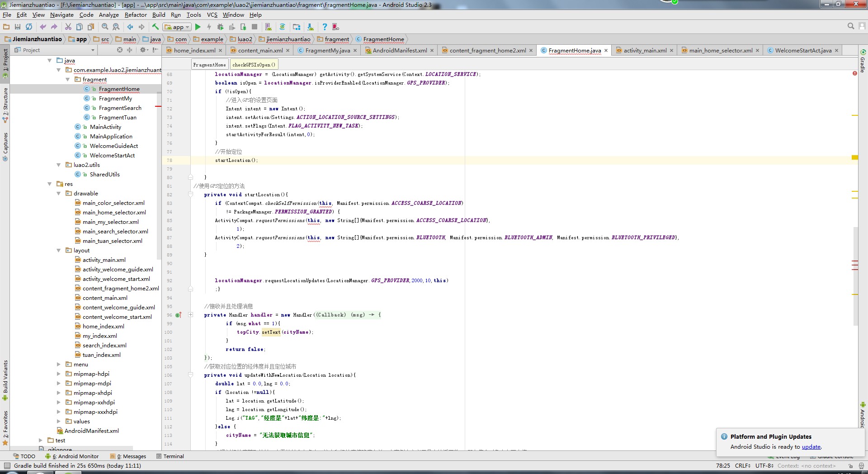
Task: Run app with the green play icon
Action: pyautogui.click(x=198, y=27)
